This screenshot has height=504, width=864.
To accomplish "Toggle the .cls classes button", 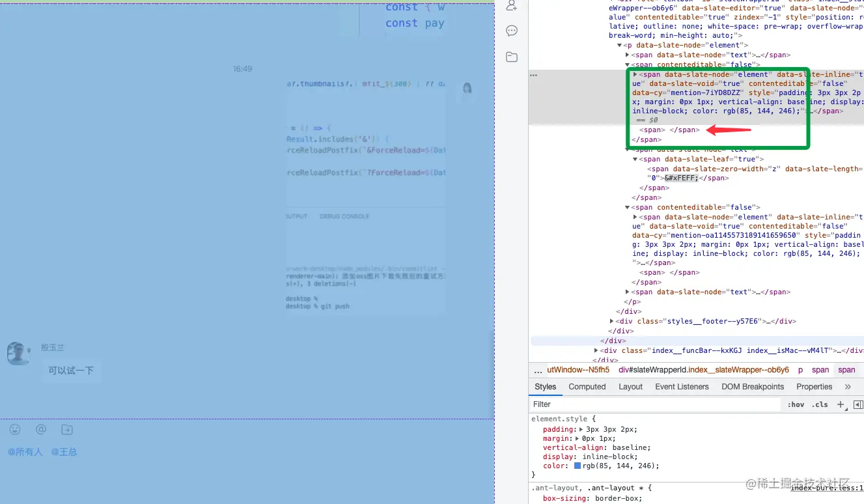I will (819, 404).
